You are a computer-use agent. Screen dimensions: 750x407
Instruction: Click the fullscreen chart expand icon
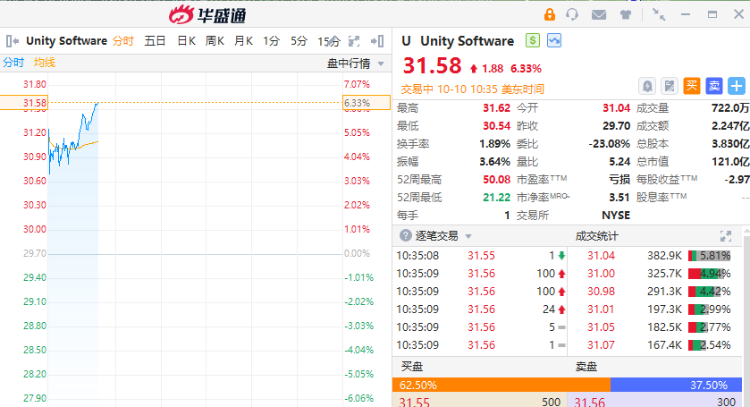tap(354, 42)
